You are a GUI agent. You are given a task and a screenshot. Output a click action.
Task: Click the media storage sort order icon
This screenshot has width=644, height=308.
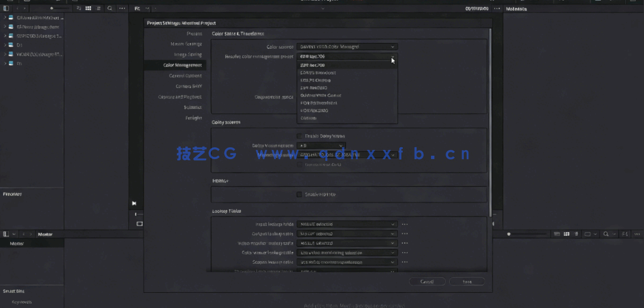pos(79,8)
